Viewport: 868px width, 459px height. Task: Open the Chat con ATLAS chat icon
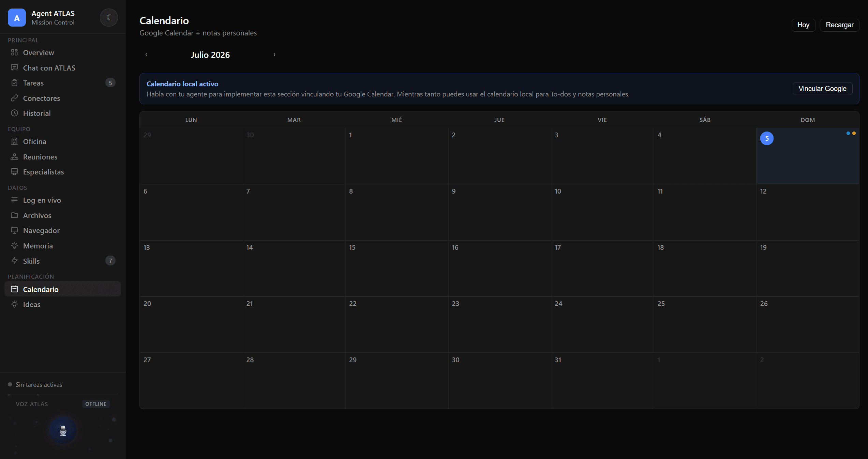[14, 67]
